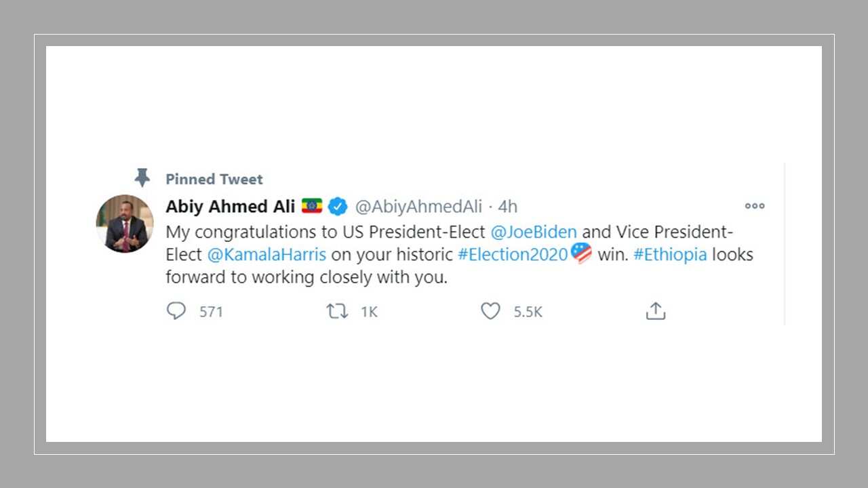The height and width of the screenshot is (488, 868).
Task: Click the Ethiopian flag emoji beside the name
Action: coord(312,206)
